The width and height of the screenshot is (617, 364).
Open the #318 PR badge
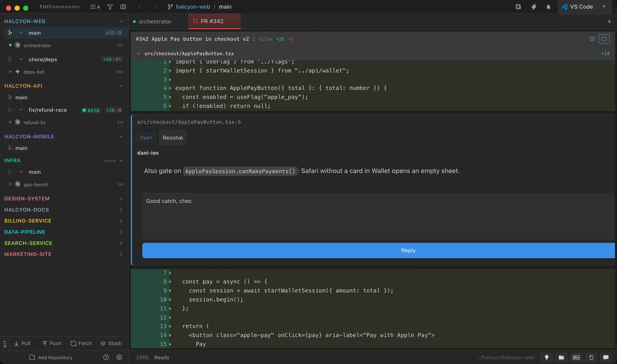(91, 110)
